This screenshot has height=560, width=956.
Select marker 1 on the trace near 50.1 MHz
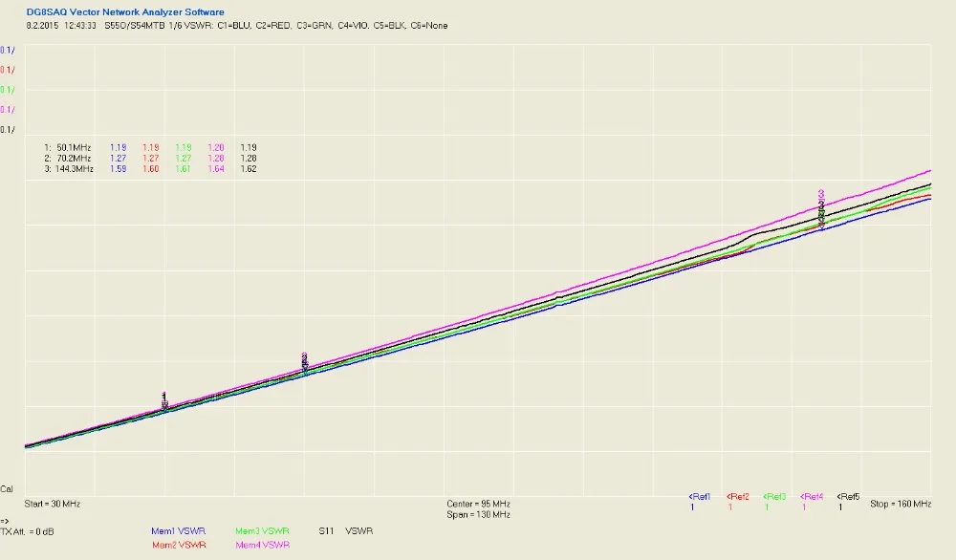pyautogui.click(x=164, y=401)
